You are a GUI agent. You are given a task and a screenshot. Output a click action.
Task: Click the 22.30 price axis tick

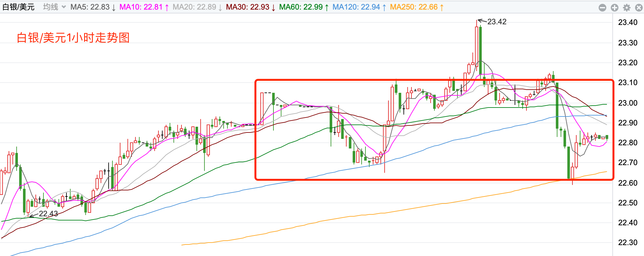[628, 243]
